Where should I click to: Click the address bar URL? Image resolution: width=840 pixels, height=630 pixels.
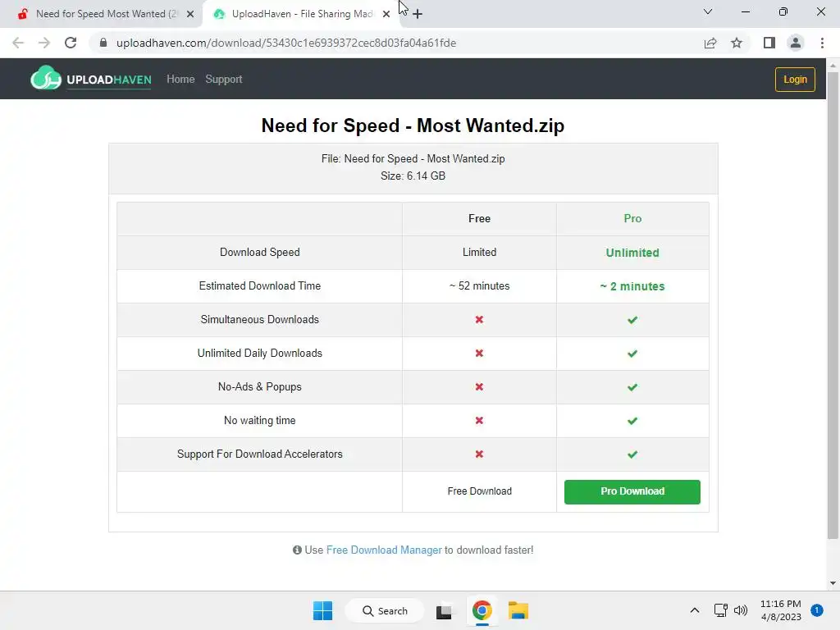[286, 43]
